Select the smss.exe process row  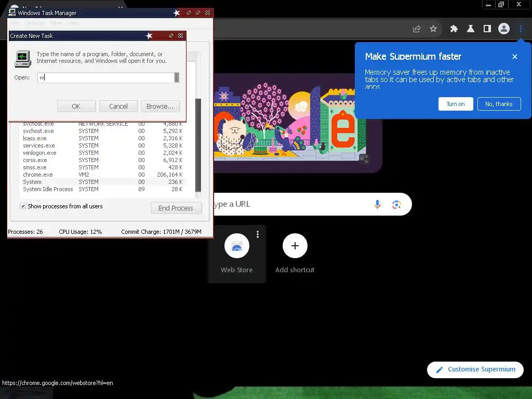[x=103, y=168]
